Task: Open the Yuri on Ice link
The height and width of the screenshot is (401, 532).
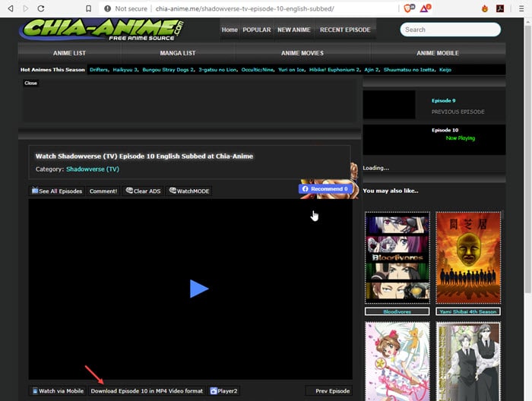Action: click(x=291, y=69)
